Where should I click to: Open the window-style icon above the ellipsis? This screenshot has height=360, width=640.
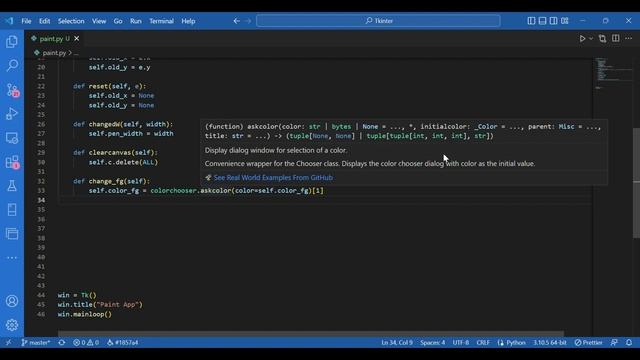click(12, 234)
